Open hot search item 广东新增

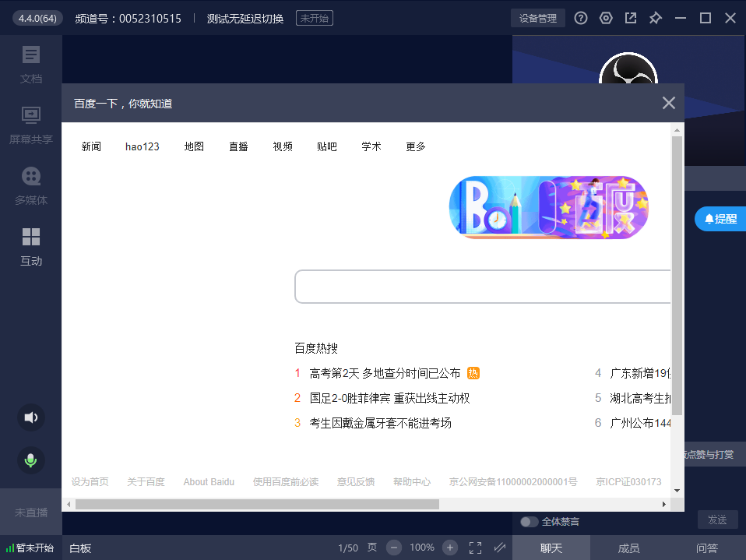[x=640, y=374]
